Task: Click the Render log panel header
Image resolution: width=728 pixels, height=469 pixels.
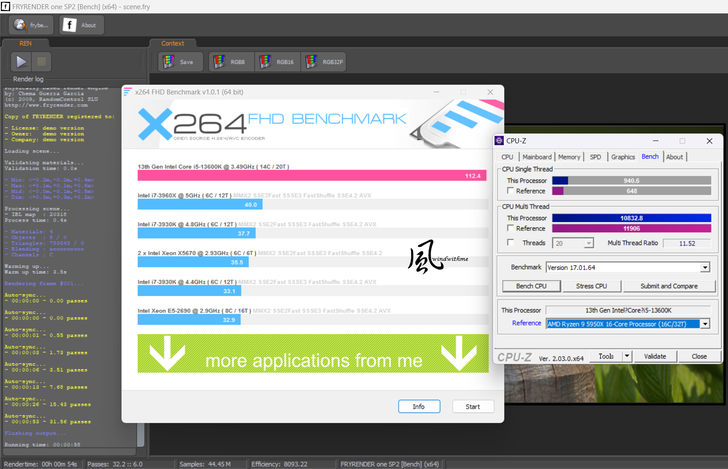Action: 28,79
